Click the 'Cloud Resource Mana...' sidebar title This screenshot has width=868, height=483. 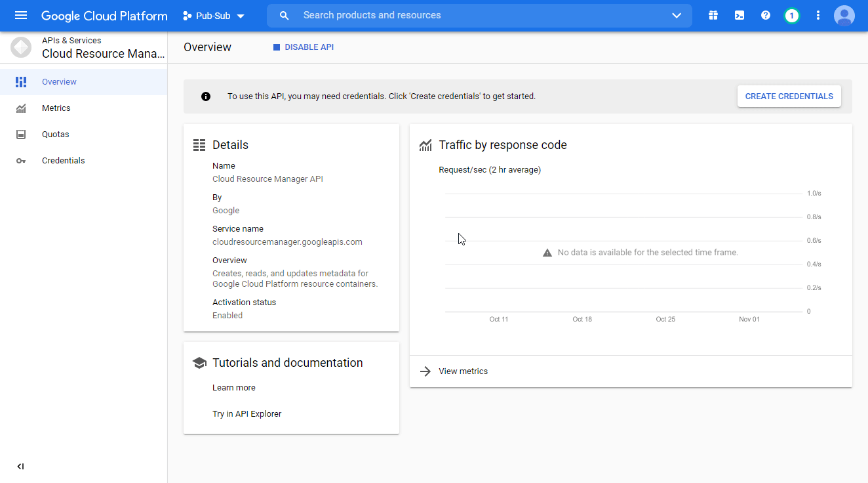click(x=104, y=54)
